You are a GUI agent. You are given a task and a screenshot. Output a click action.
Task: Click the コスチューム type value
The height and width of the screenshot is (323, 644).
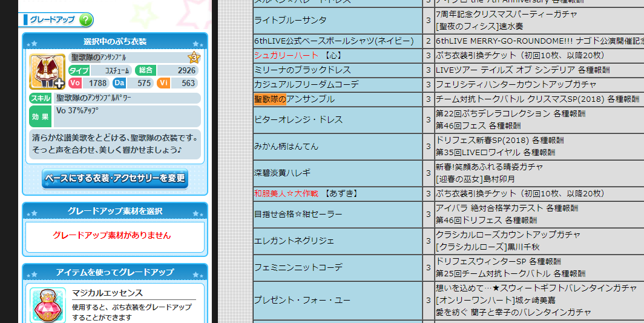click(117, 70)
